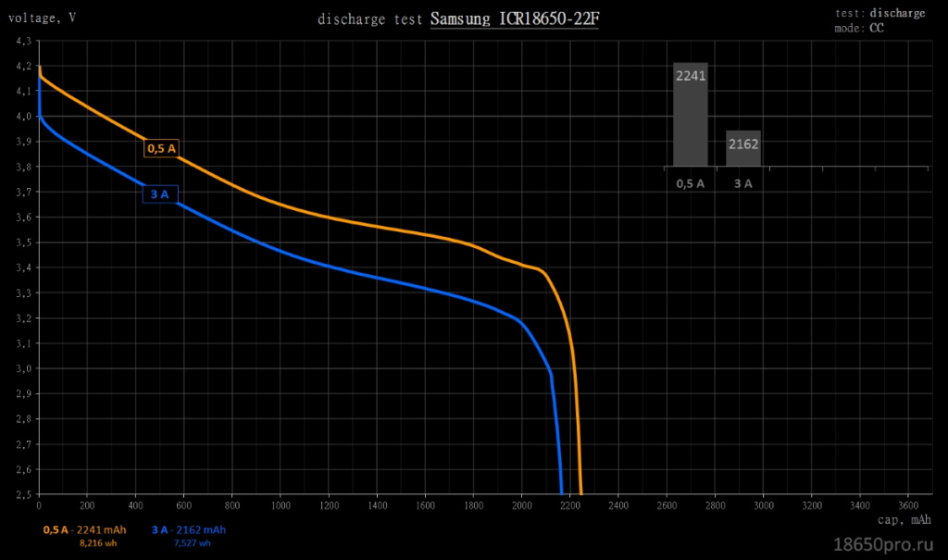948x560 pixels.
Task: Click the 2,8 tick on the voltage axis
Action: tap(23, 418)
